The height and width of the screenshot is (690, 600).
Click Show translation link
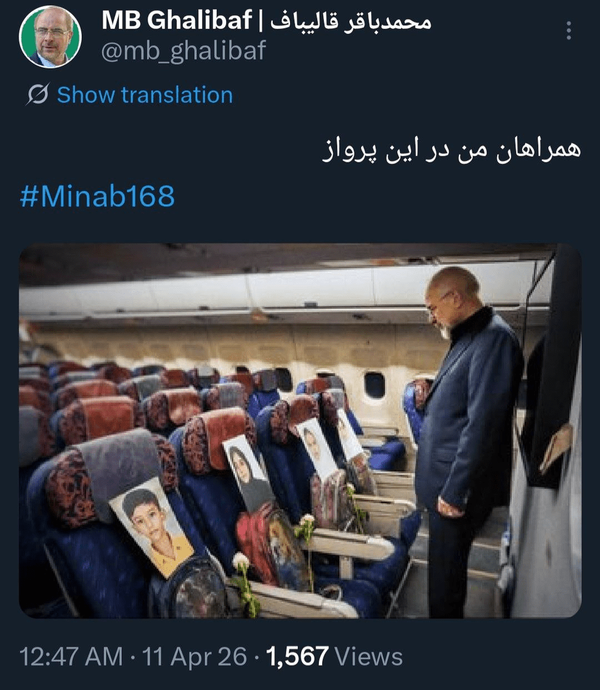tap(145, 95)
